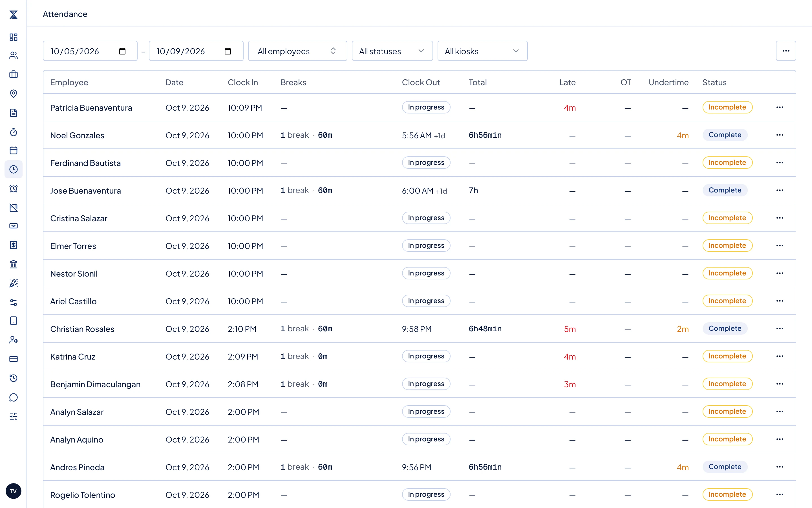Click the tablet device icon in sidebar

14,321
